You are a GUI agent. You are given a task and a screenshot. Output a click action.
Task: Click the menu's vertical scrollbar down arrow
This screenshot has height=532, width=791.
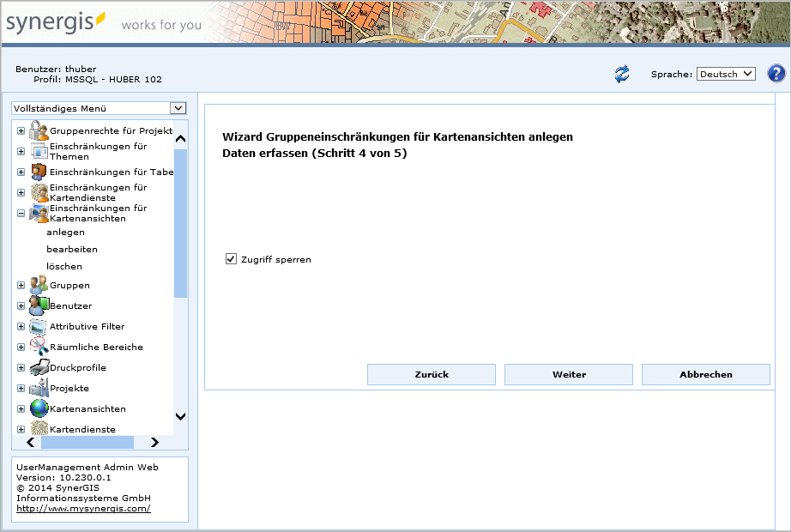[x=180, y=416]
